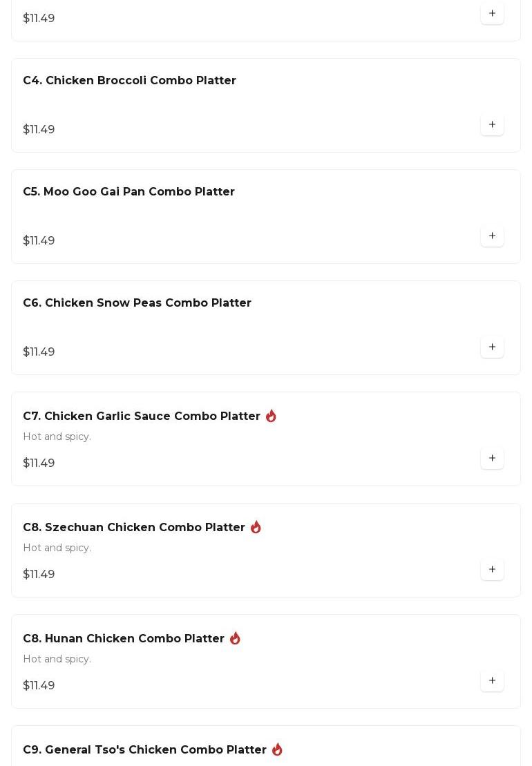This screenshot has height=766, width=532.
Task: Add C5 Moo Goo Gai Pan Combo
Action: 492,236
